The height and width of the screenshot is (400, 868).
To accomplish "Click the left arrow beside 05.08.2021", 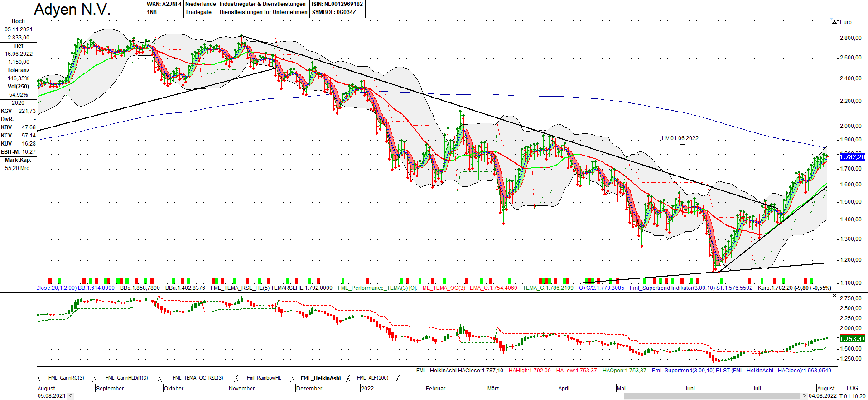I will [x=70, y=396].
